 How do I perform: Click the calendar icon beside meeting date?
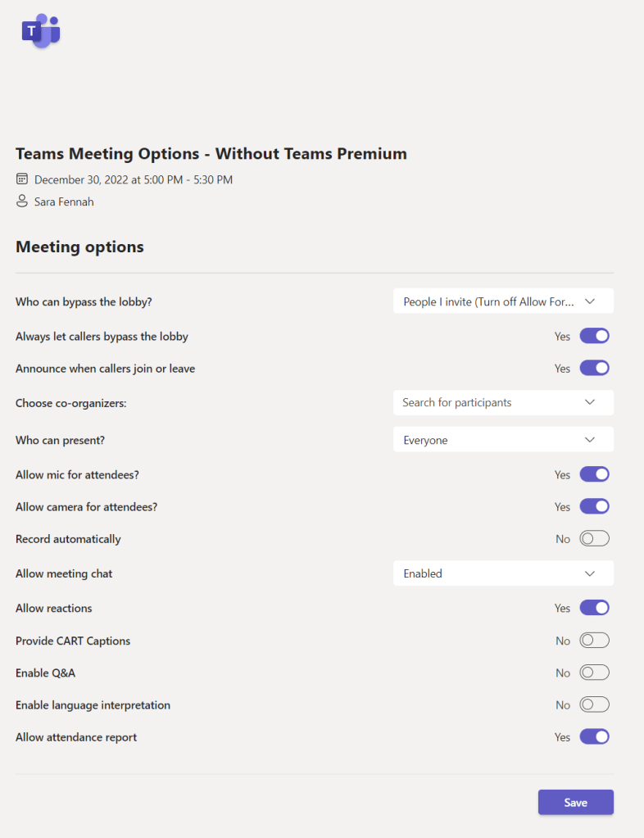click(22, 179)
